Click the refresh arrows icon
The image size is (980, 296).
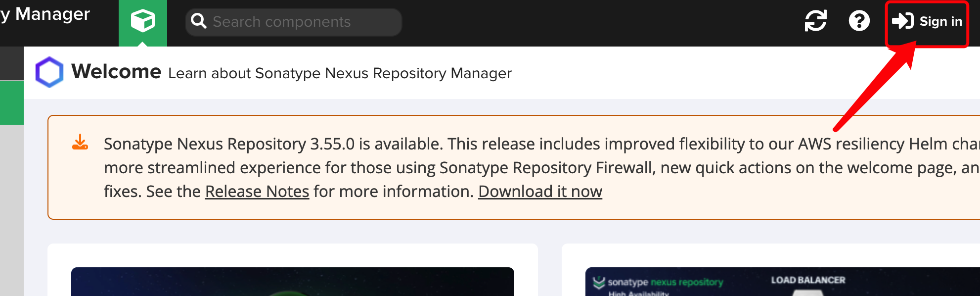click(x=815, y=21)
